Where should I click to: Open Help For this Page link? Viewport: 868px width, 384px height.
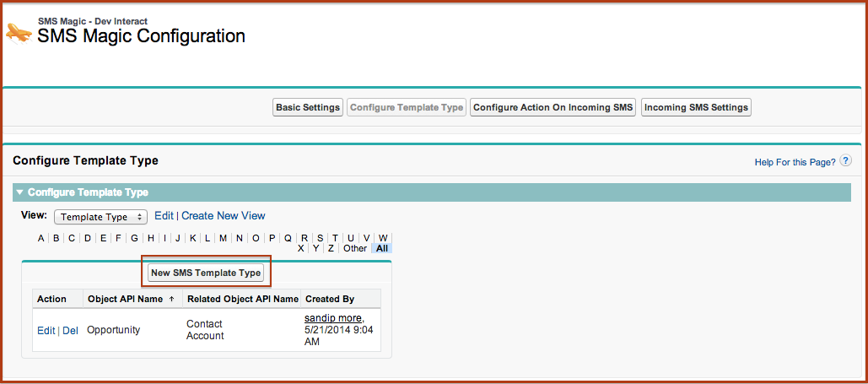pos(795,162)
